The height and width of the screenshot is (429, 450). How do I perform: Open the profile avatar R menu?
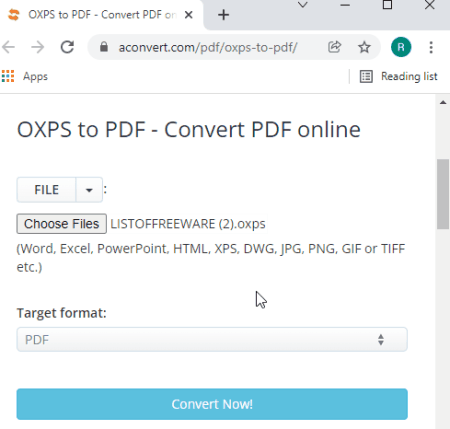[x=401, y=47]
